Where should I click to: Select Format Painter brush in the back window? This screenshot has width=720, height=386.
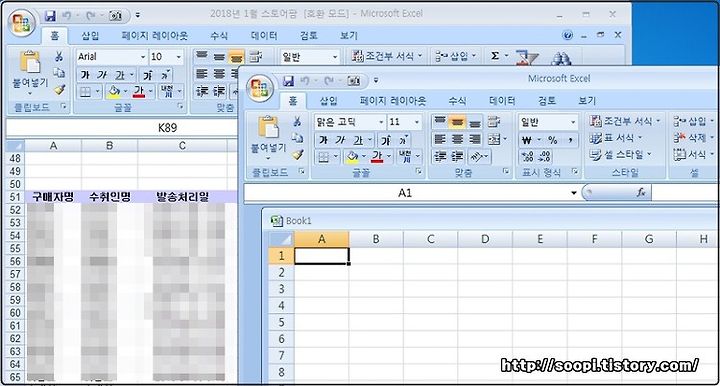pos(59,90)
